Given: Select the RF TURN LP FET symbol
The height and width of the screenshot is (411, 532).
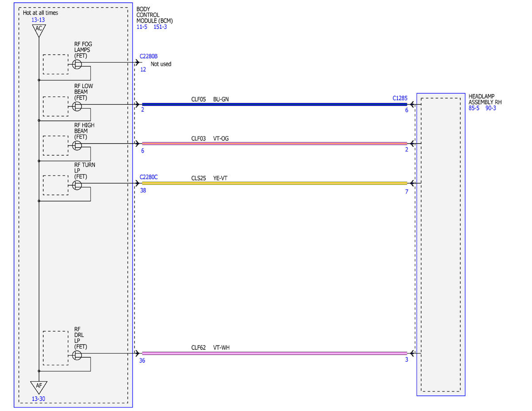Looking at the screenshot, I should [77, 185].
